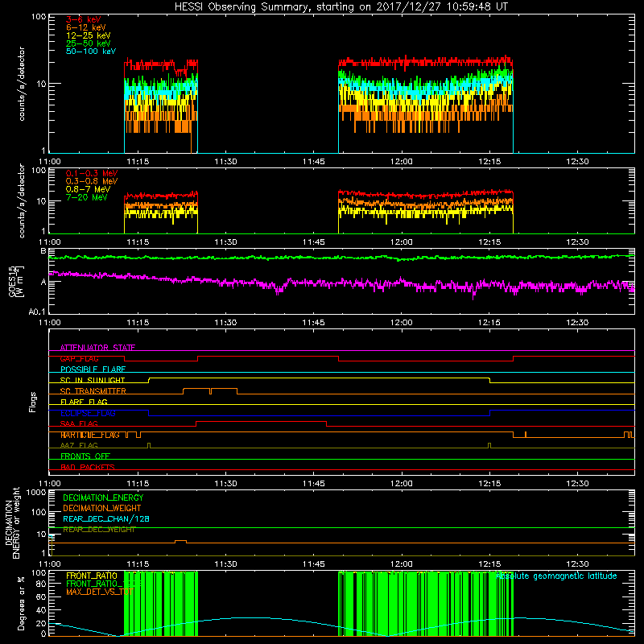Click the 'A0.1' tick label on GOES panel

pos(37,312)
